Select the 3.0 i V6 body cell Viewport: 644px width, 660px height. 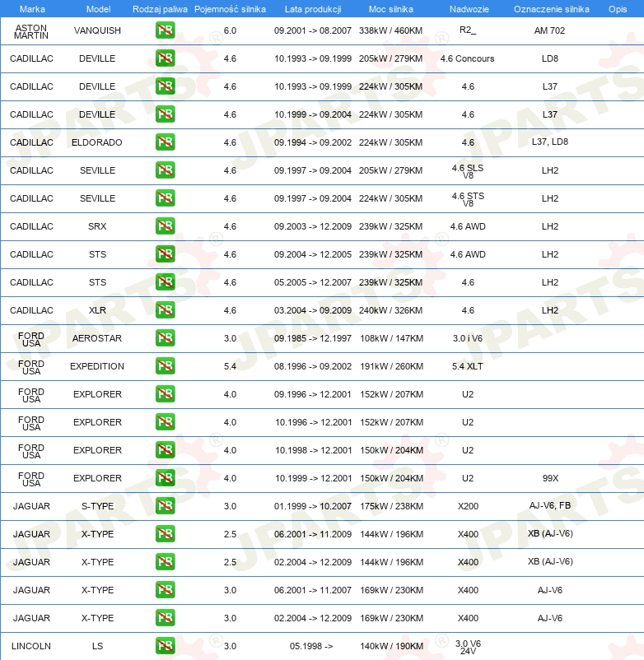(468, 338)
